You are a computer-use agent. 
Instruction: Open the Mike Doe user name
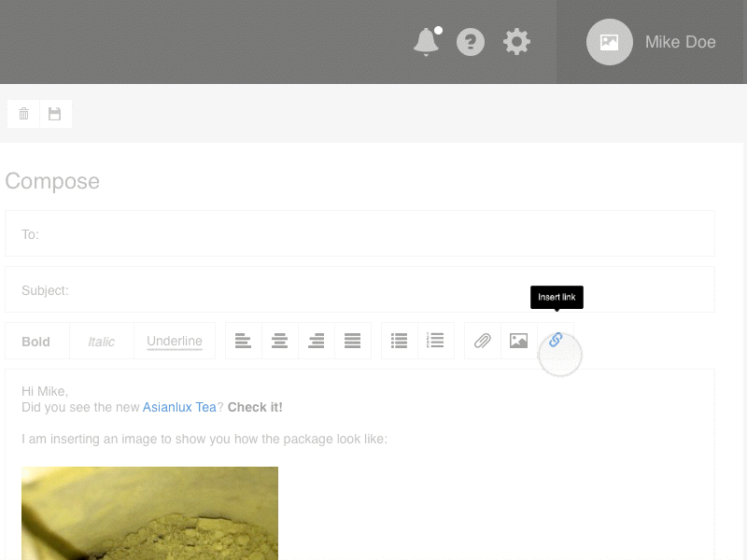[x=680, y=42]
